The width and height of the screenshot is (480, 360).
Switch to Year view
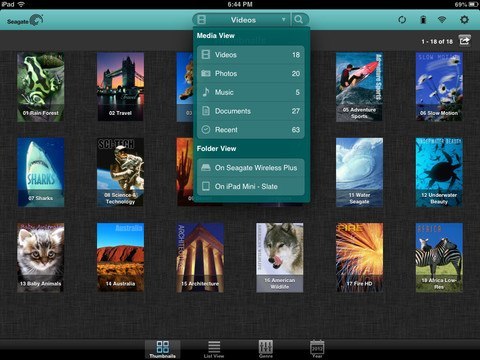pos(317,349)
